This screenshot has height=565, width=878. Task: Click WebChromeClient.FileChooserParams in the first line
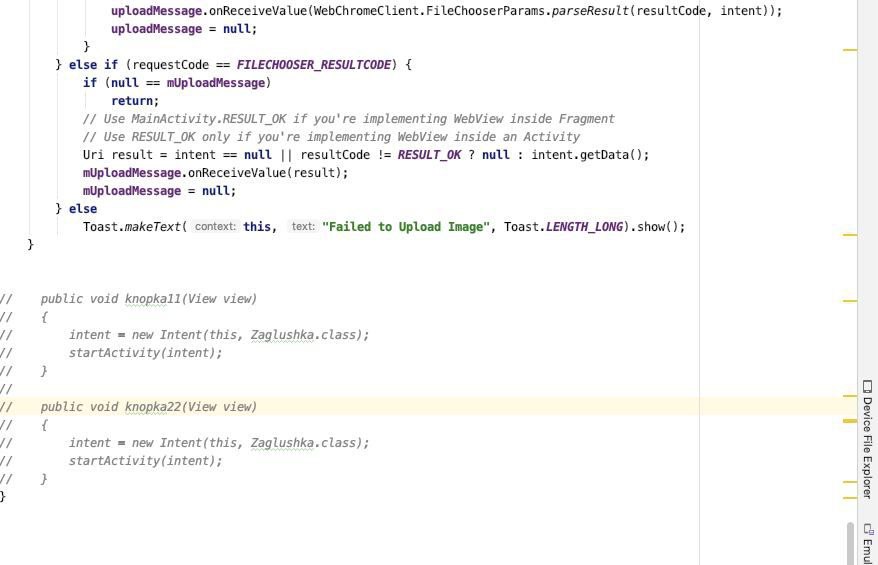[x=429, y=11]
